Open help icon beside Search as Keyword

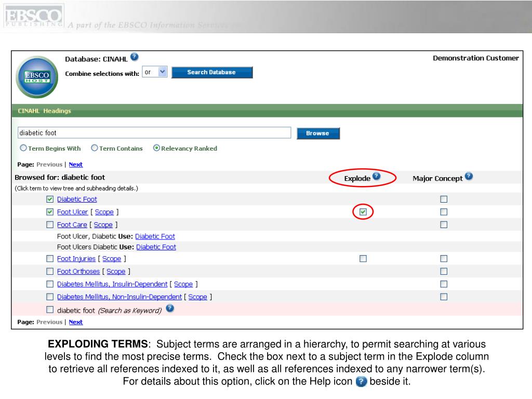(170, 308)
